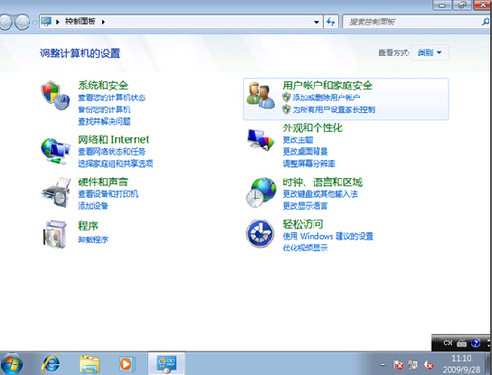Click the Control Panel search field
Viewport: 492px width, 375px height.
tap(412, 22)
